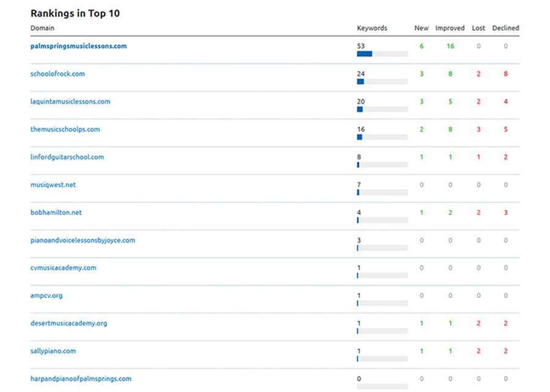This screenshot has height=392, width=550.
Task: Open palmspringsmusiclessons.com domain link
Action: [79, 46]
